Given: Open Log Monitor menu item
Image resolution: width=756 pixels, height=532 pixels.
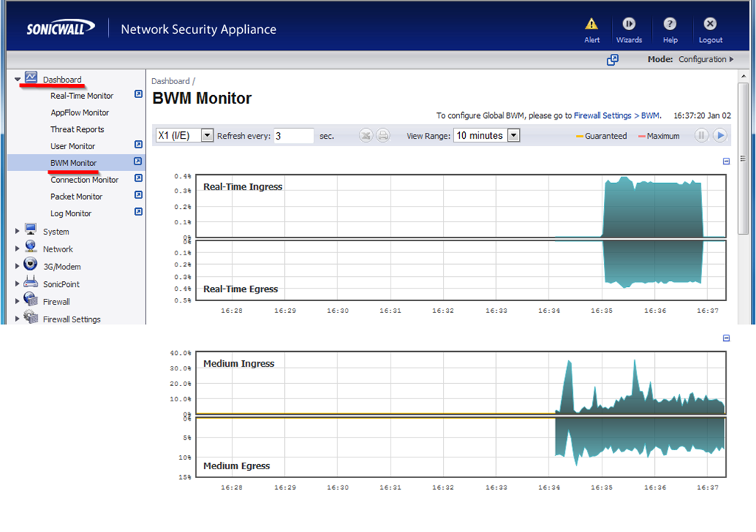Looking at the screenshot, I should 71,214.
